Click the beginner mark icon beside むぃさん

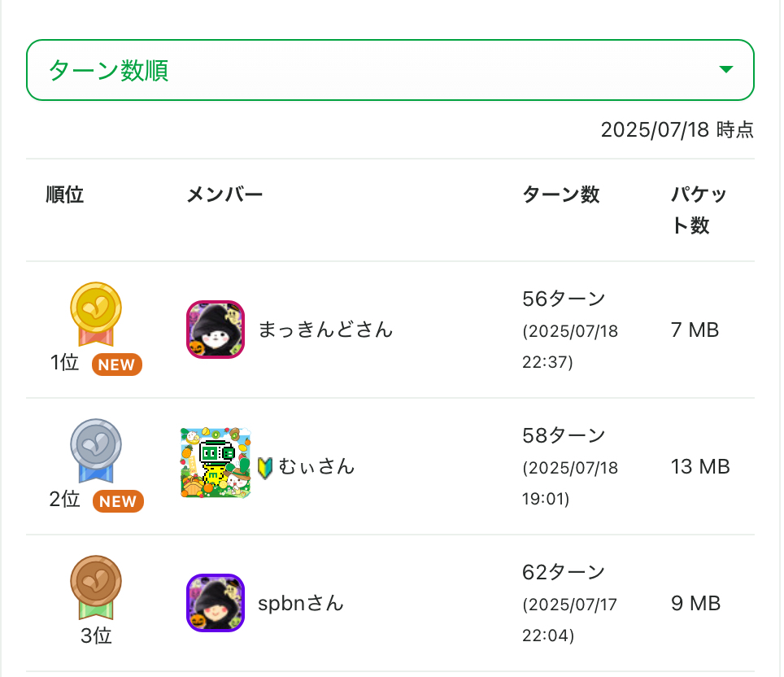265,467
